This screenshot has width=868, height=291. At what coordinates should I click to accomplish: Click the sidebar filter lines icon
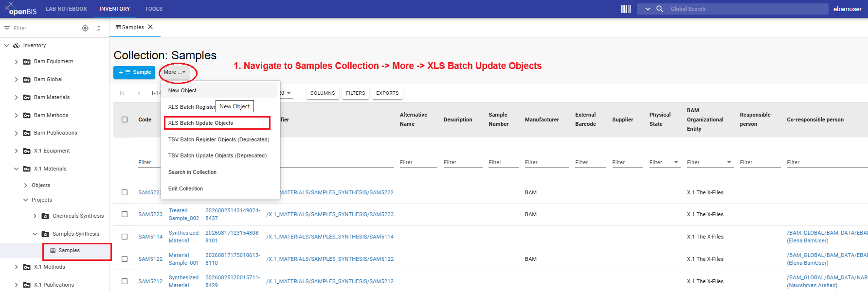[x=7, y=28]
